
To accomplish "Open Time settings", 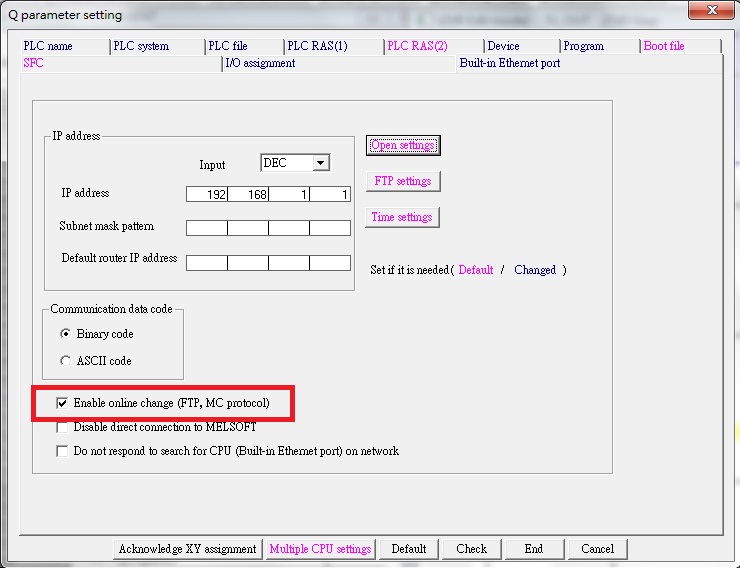I will pos(402,217).
